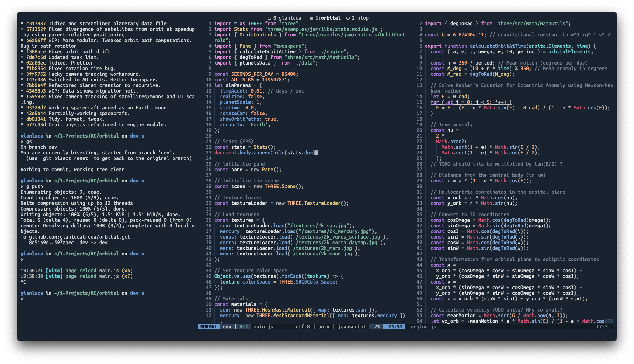
Task: Click github.com:gianlucatruda/orbital.git remote URL
Action: click(x=80, y=237)
